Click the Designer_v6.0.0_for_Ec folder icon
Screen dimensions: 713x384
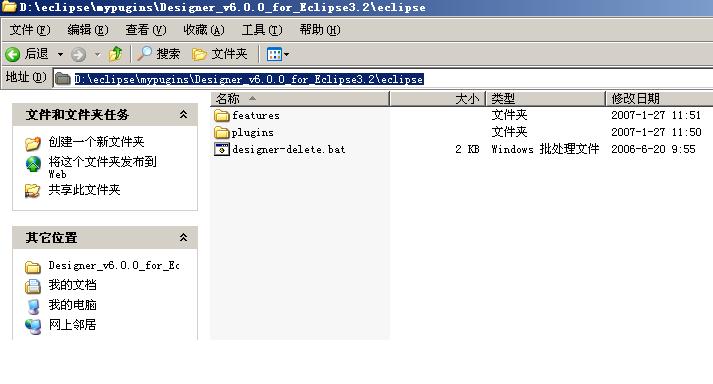(x=33, y=267)
